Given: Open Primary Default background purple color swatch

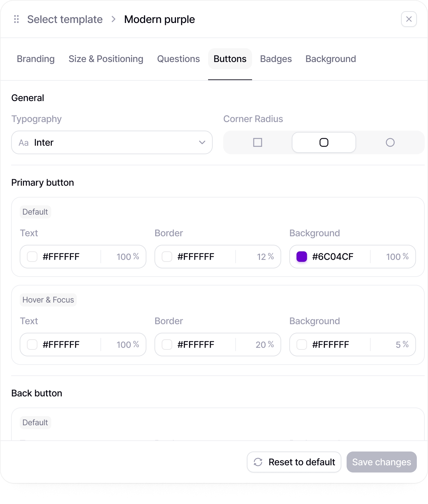Looking at the screenshot, I should click(x=302, y=257).
